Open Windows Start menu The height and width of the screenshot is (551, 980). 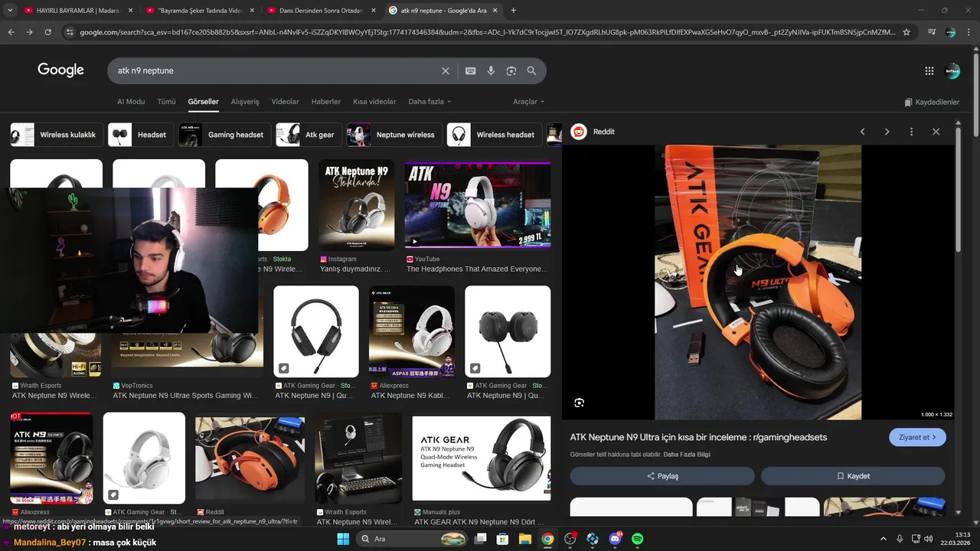pos(343,539)
